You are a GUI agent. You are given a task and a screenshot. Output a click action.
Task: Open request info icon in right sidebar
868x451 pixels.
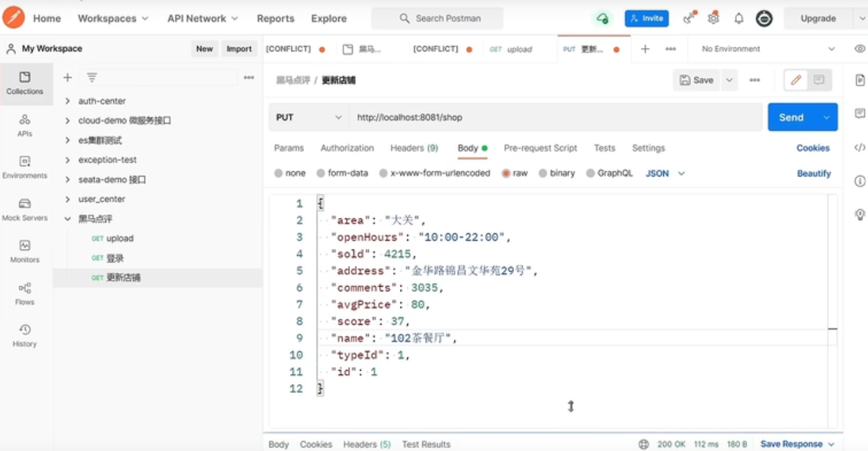[x=860, y=181]
